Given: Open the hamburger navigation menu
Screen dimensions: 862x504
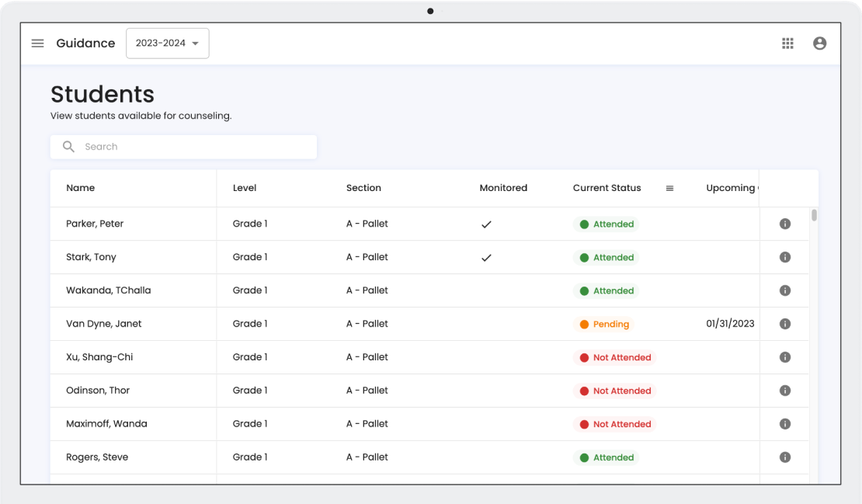Looking at the screenshot, I should coord(37,43).
